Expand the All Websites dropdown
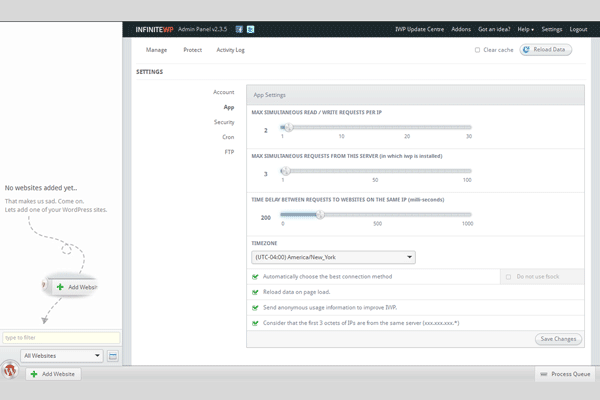This screenshot has height=400, width=600. click(62, 355)
